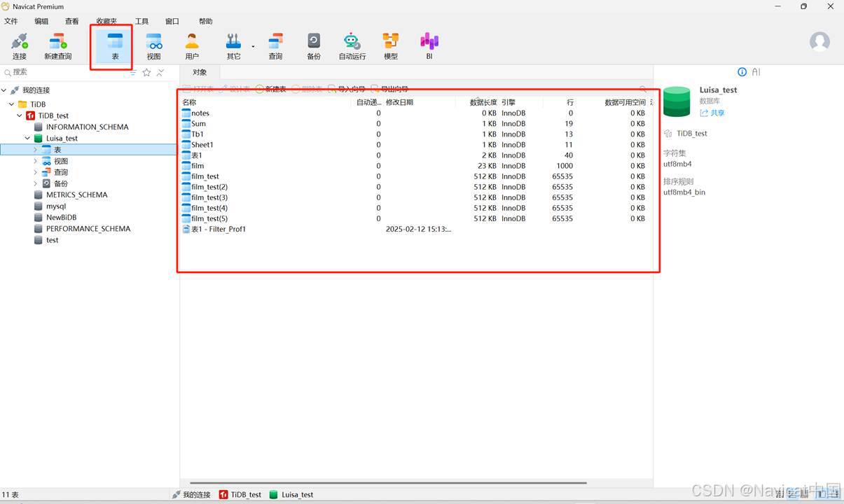Screen dimensions: 844x504
Task: Click the 新建表 (New Table) button
Action: point(270,90)
